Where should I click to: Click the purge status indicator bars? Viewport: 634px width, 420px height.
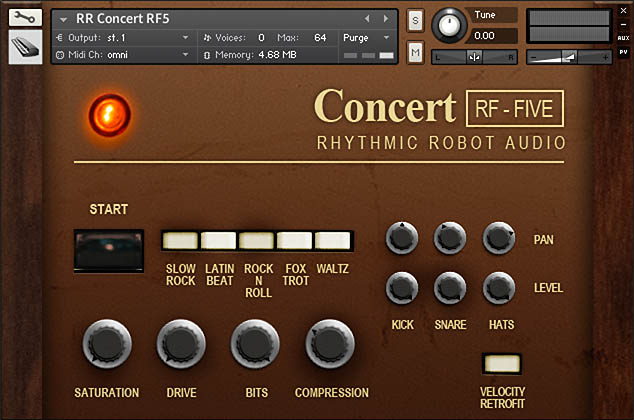[x=368, y=55]
